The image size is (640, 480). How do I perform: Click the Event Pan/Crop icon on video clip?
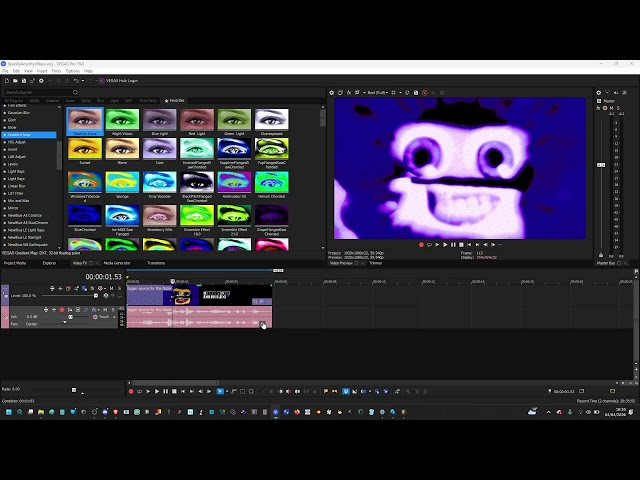(x=255, y=302)
